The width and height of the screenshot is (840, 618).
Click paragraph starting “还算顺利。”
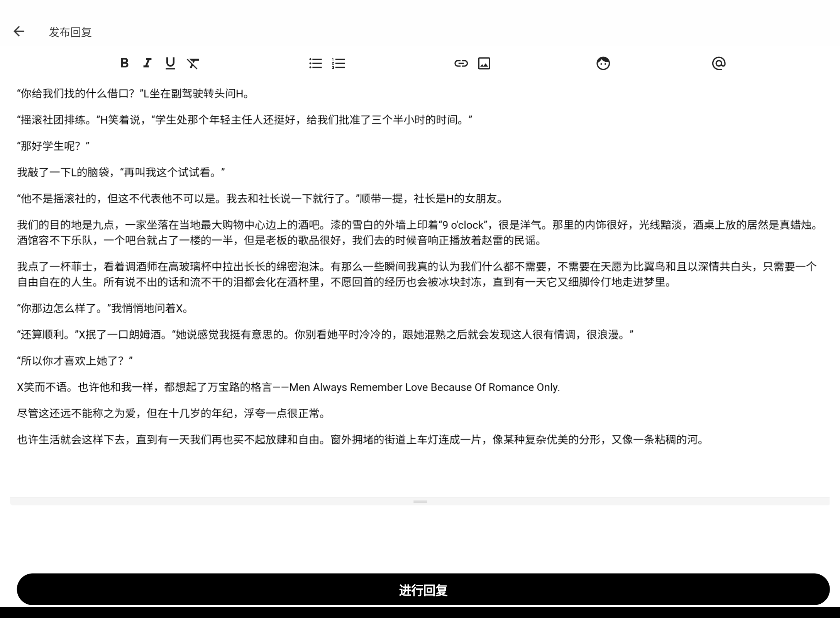point(325,335)
